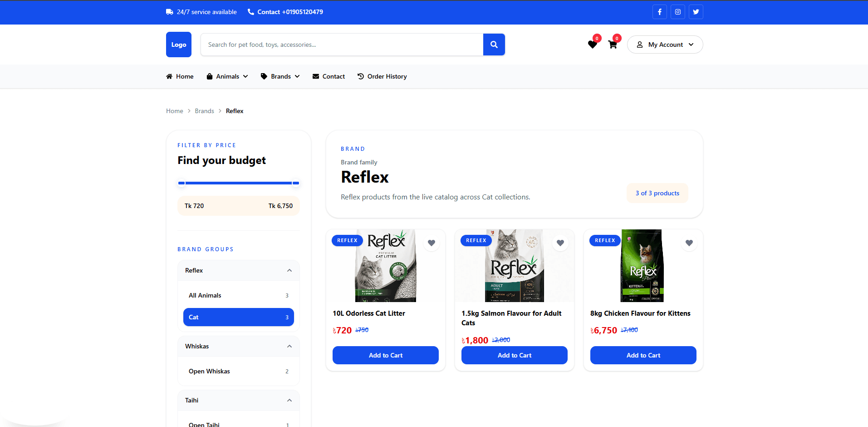The height and width of the screenshot is (427, 868).
Task: Favorite the 10L Odorless Cat Litter
Action: coord(432,243)
